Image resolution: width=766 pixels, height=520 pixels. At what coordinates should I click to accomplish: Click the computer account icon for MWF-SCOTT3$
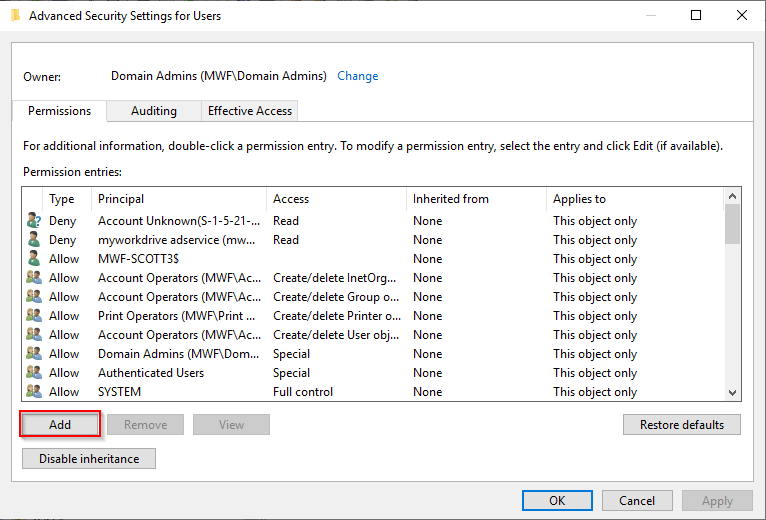34,259
